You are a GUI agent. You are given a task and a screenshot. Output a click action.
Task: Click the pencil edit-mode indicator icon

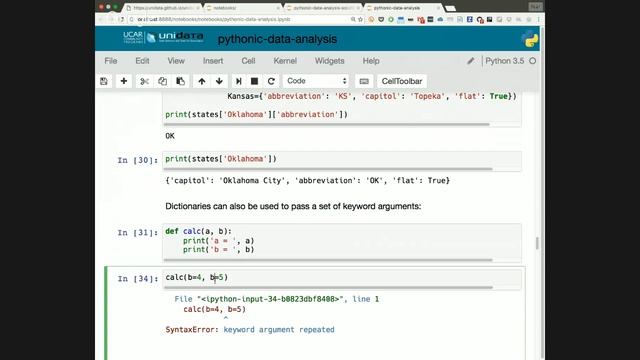click(x=471, y=61)
